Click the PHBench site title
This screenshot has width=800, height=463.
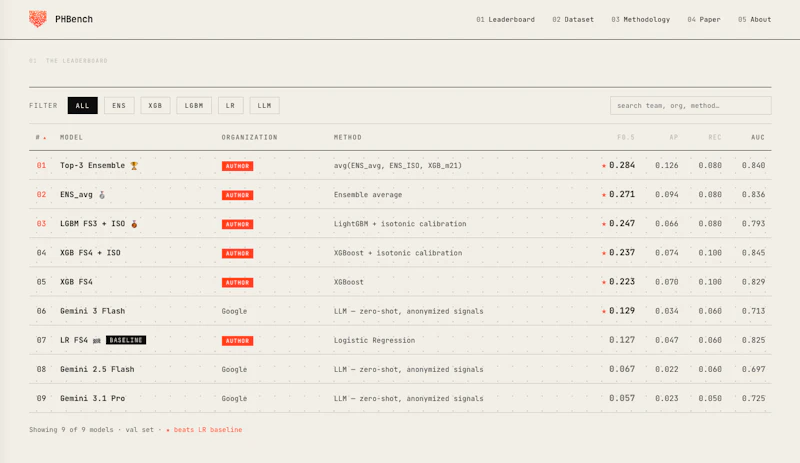[74, 19]
